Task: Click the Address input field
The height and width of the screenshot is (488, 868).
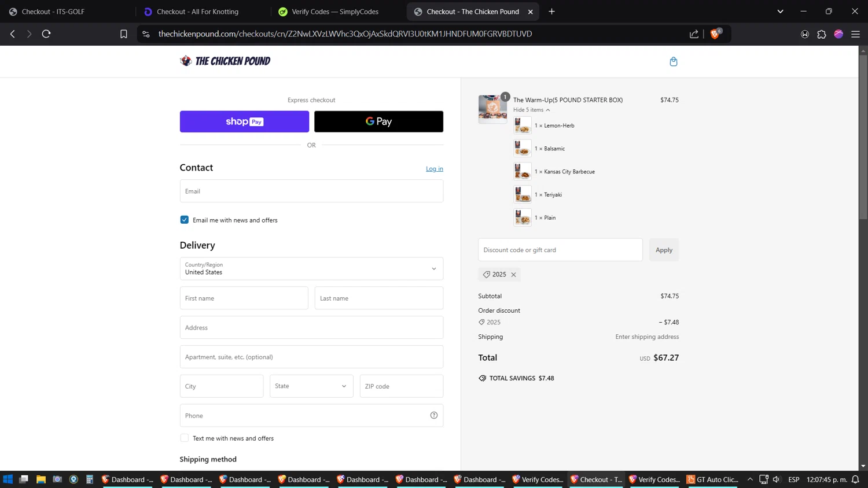Action: click(311, 327)
